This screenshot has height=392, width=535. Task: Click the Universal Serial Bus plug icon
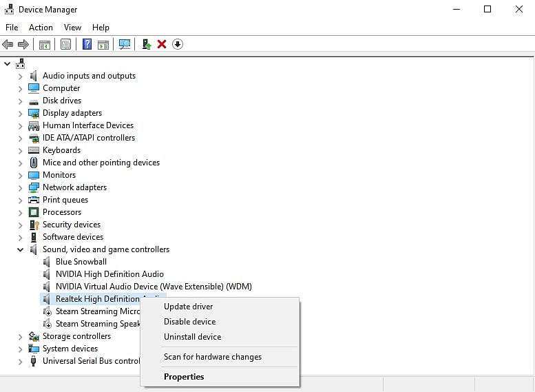(34, 361)
